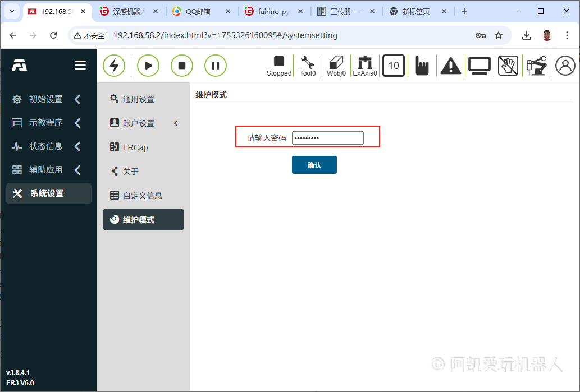Open the user account profile icon
This screenshot has height=392, width=580.
(565, 66)
